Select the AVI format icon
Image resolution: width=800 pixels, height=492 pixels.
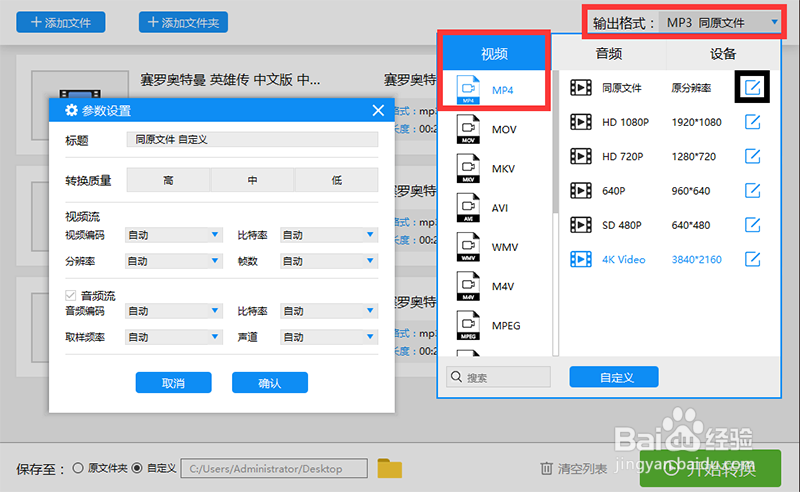tap(468, 208)
